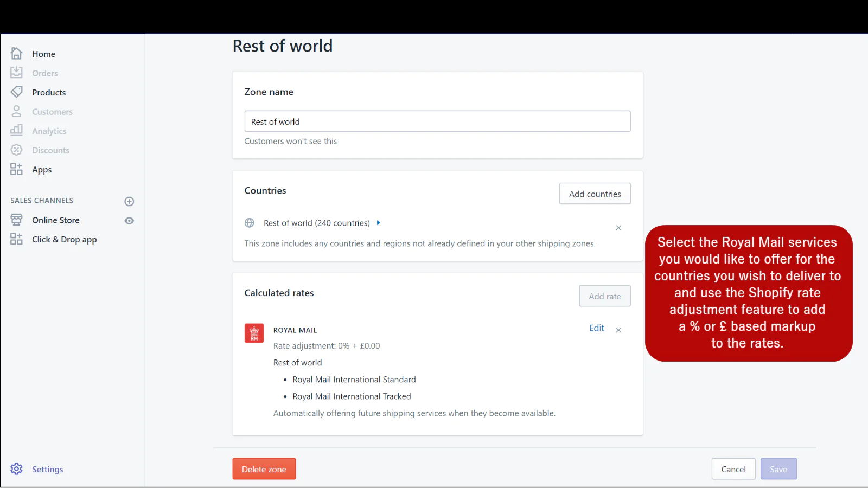
Task: Open Click & Drop app channel
Action: pos(64,240)
